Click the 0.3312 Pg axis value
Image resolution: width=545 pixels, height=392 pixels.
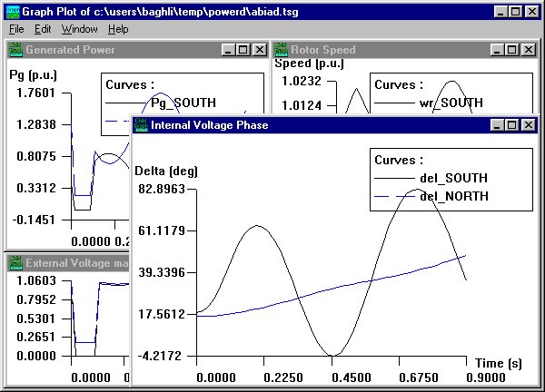36,188
